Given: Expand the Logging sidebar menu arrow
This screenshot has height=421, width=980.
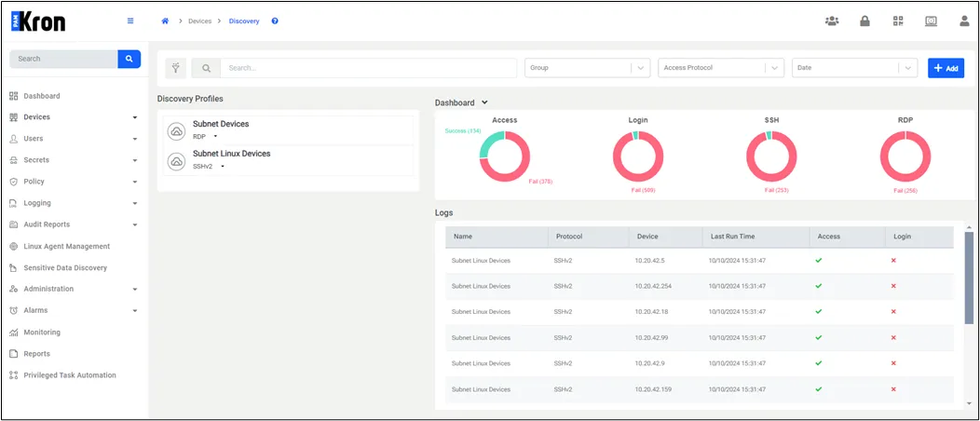Looking at the screenshot, I should (135, 203).
